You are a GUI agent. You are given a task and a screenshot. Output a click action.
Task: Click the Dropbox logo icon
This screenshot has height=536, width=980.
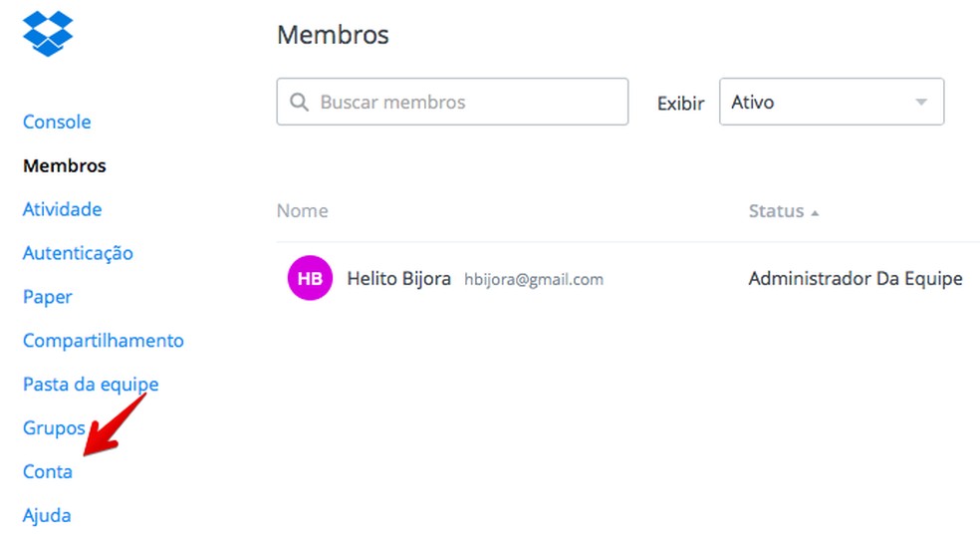[x=48, y=33]
